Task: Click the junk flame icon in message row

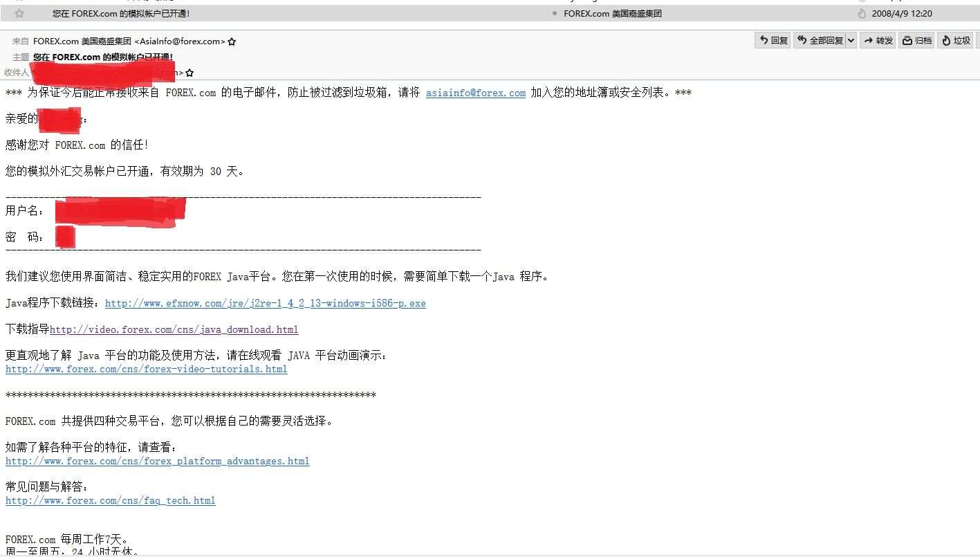Action: [x=862, y=14]
